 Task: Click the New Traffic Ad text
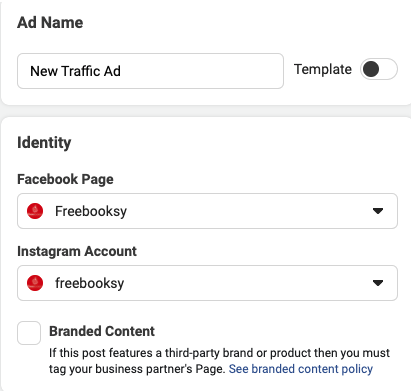[75, 71]
